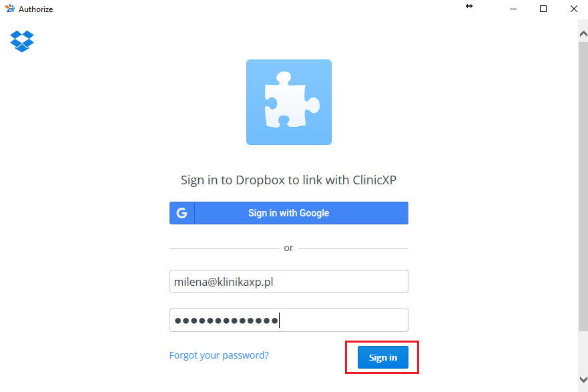Choose Sign in with Google
The height and width of the screenshot is (392, 588).
289,213
